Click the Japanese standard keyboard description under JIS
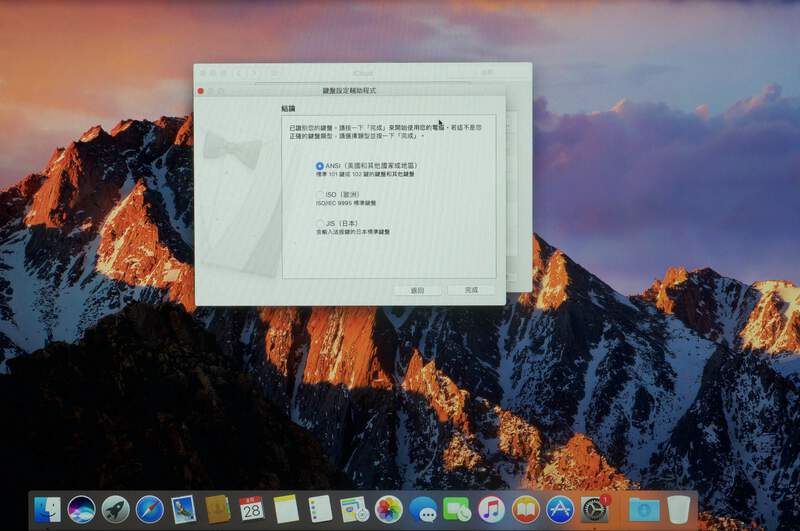 (x=353, y=232)
